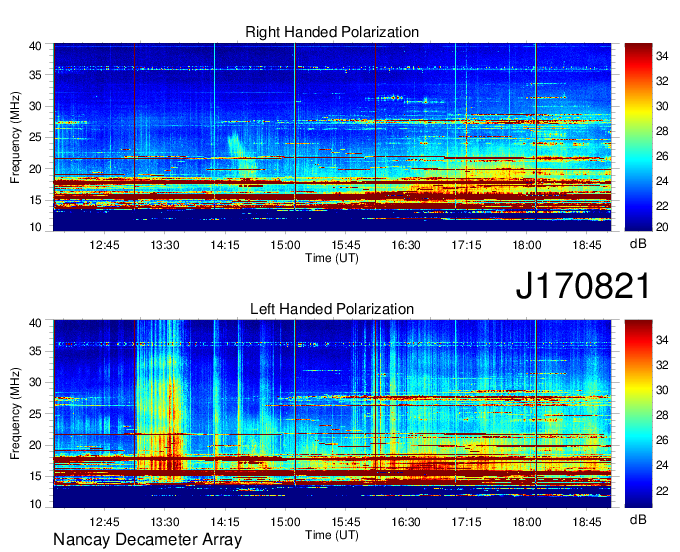
Task: Click the 26 dB label on lower colorbar
Action: pyautogui.click(x=662, y=441)
